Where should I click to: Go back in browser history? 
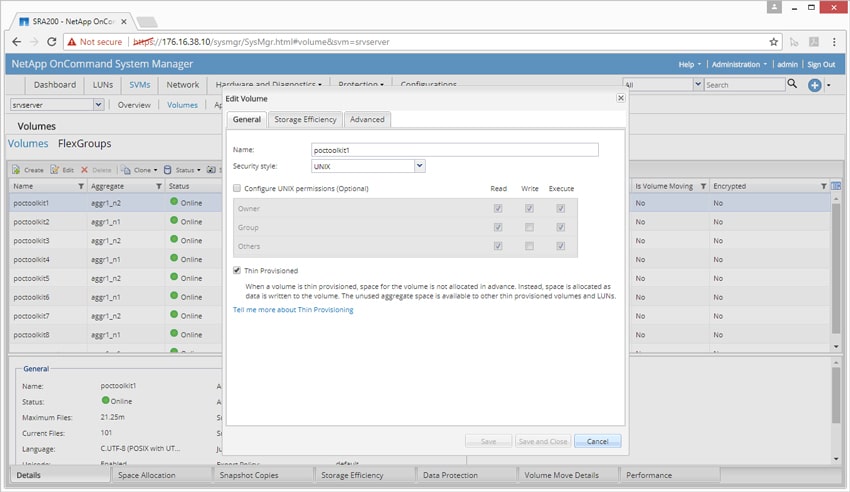click(x=17, y=42)
